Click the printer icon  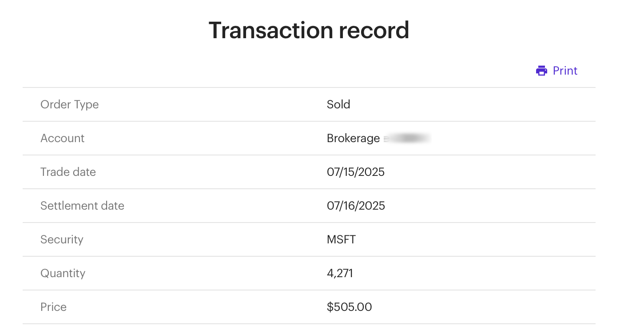click(541, 71)
